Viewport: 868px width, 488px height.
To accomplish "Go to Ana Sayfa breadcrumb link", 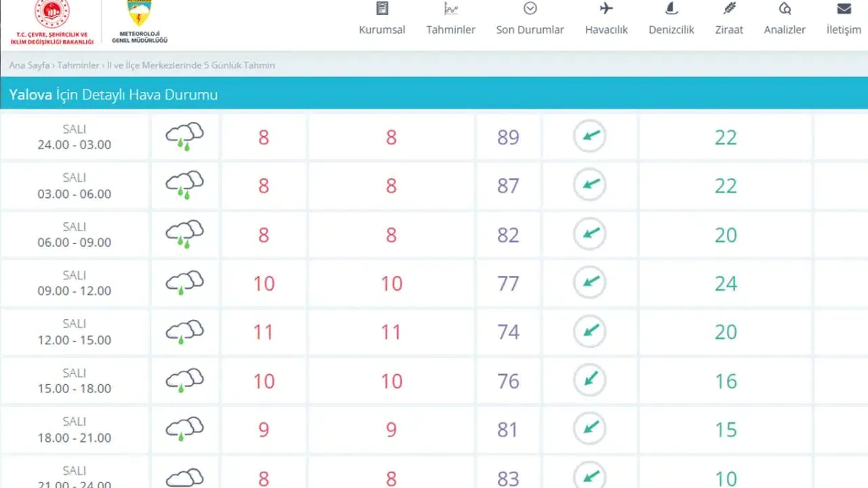I will 29,66.
